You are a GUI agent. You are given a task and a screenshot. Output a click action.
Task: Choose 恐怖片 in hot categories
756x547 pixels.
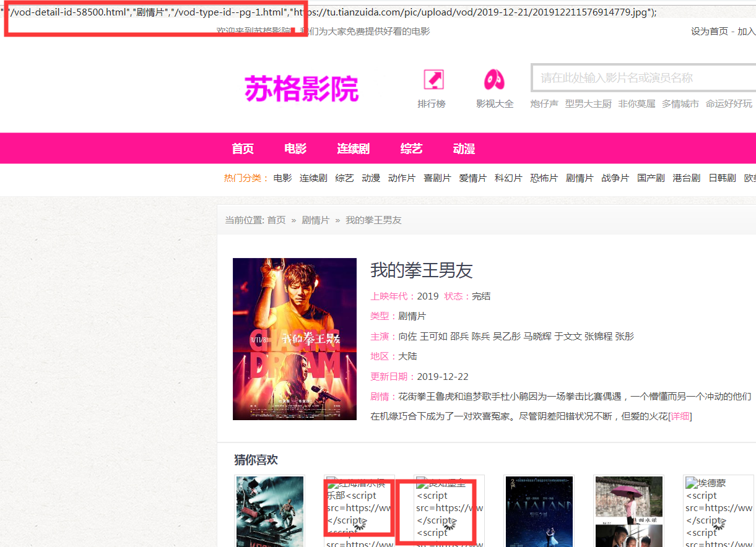544,178
